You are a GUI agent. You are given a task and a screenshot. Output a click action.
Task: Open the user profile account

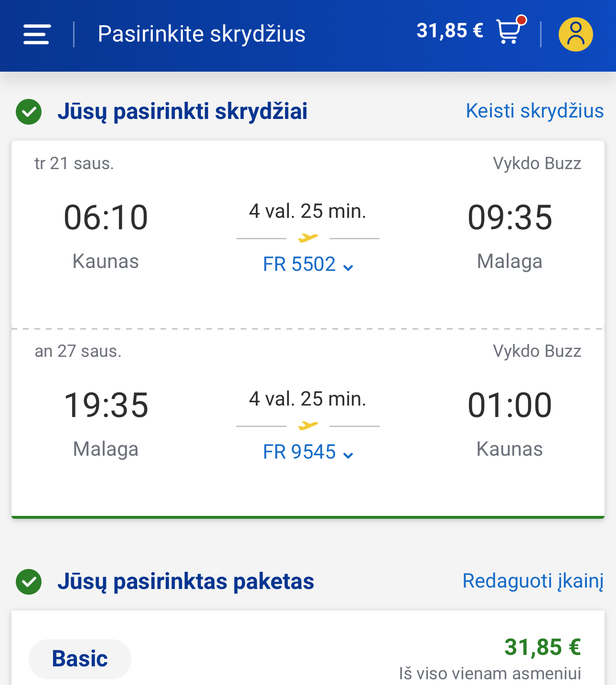[575, 34]
